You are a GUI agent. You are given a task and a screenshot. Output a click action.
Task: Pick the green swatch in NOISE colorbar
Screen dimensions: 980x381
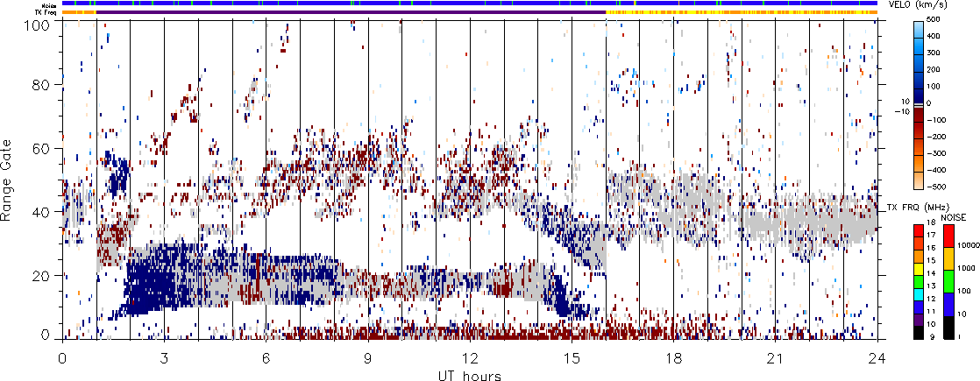click(x=948, y=282)
